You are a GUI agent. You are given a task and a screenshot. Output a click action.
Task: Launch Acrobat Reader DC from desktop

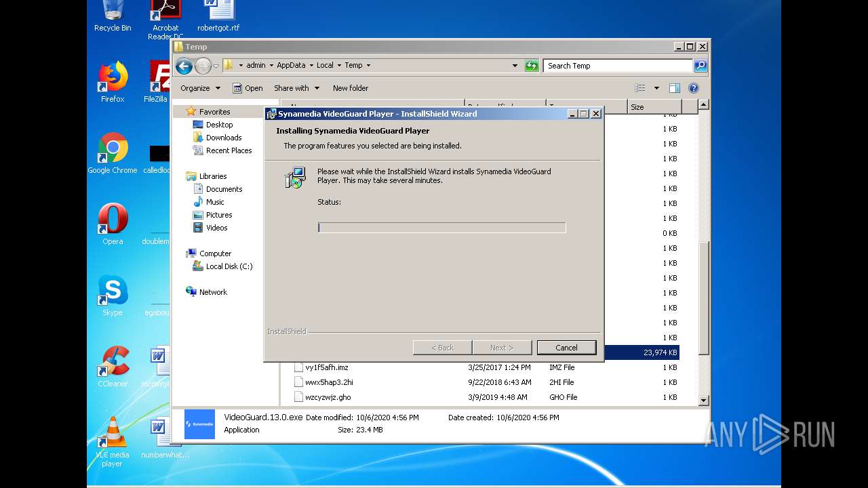click(x=165, y=19)
